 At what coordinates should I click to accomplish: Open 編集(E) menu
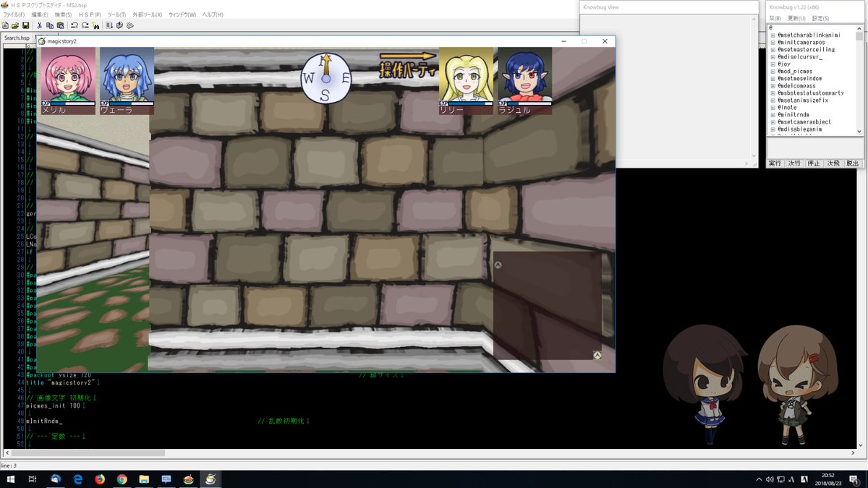click(40, 14)
